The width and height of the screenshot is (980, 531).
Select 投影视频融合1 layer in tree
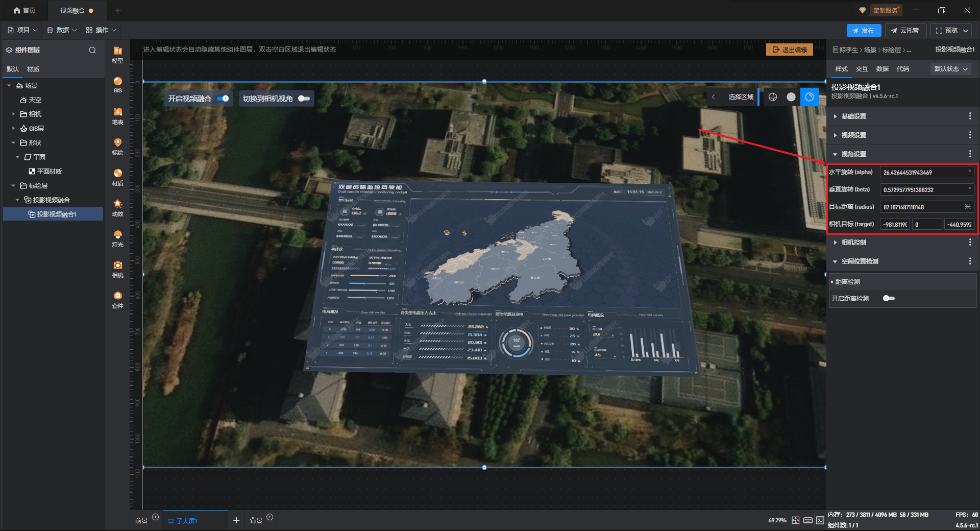click(x=56, y=214)
